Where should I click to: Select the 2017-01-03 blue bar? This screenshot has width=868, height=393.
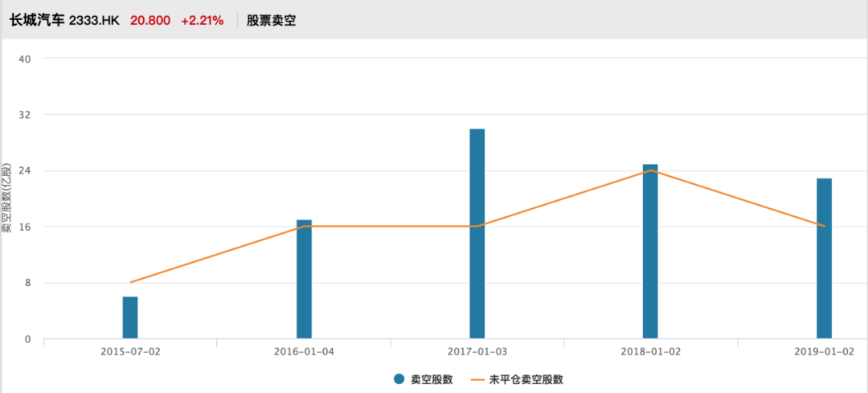pyautogui.click(x=477, y=234)
